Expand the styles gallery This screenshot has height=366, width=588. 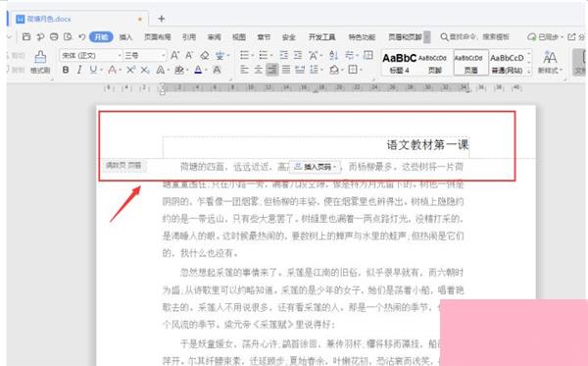(529, 71)
